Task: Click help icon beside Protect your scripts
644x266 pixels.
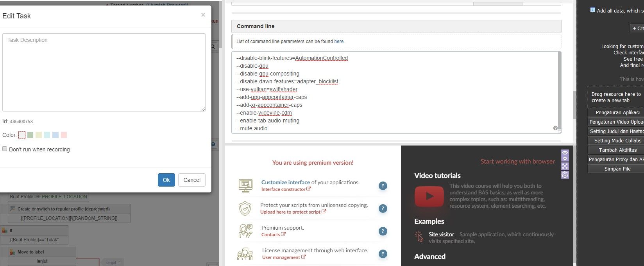Action: tap(383, 208)
